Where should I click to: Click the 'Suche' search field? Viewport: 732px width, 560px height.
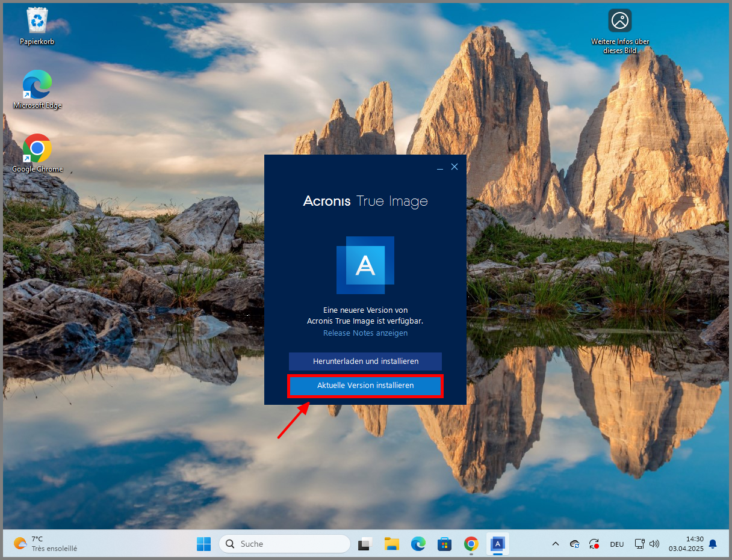[x=284, y=544]
